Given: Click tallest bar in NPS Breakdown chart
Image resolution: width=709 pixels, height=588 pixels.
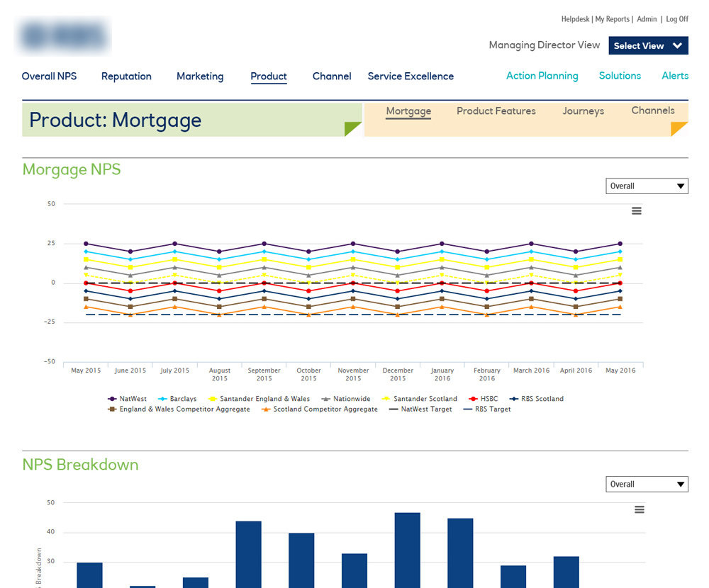Looking at the screenshot, I should [x=408, y=550].
